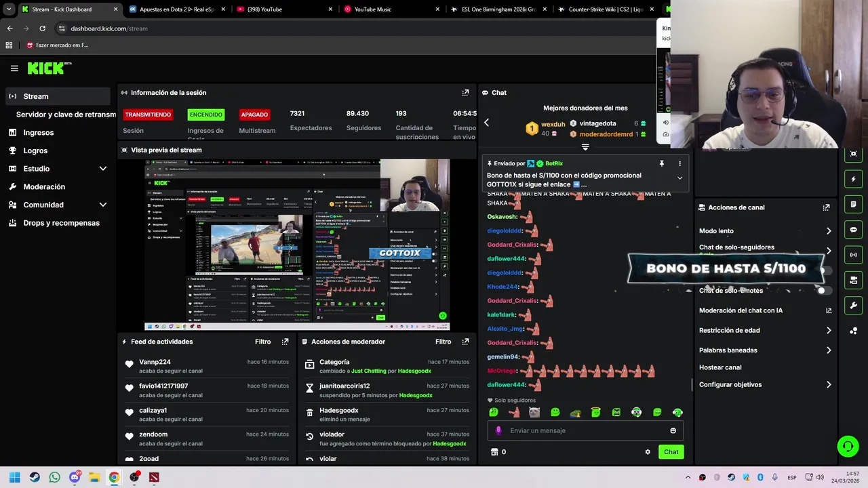Open the hamburger menu beside Kick logo
The image size is (868, 488).
[x=14, y=68]
